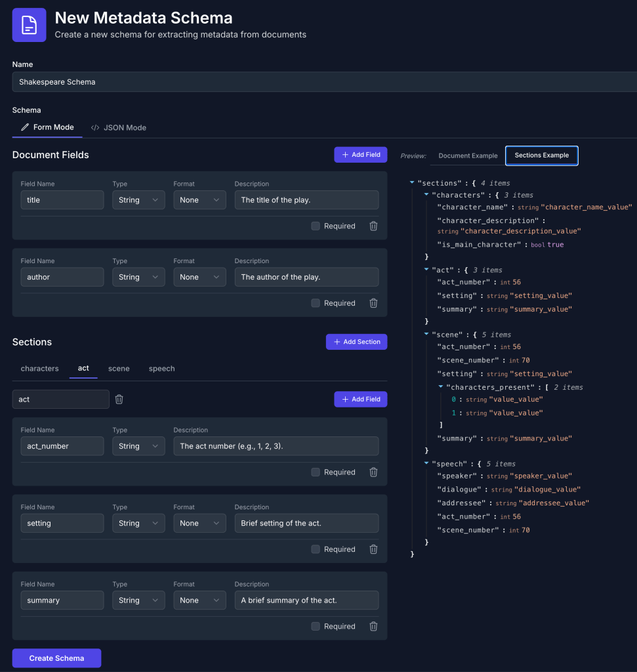637x672 pixels.
Task: Click the document icon beside New Metadata Schema
Action: coord(29,25)
